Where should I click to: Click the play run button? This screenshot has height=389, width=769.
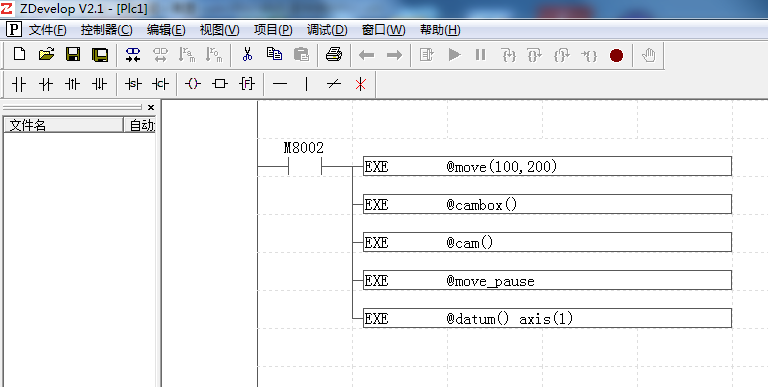455,54
